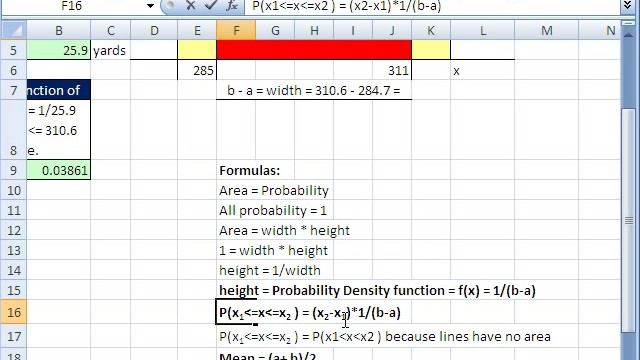The width and height of the screenshot is (640, 360).
Task: Select row 13 header
Action: [x=14, y=250]
